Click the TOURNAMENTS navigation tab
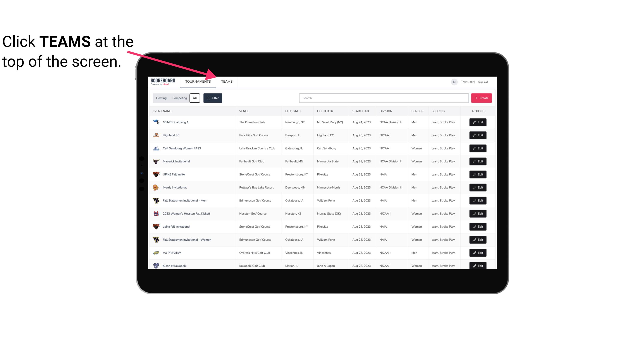 point(198,82)
